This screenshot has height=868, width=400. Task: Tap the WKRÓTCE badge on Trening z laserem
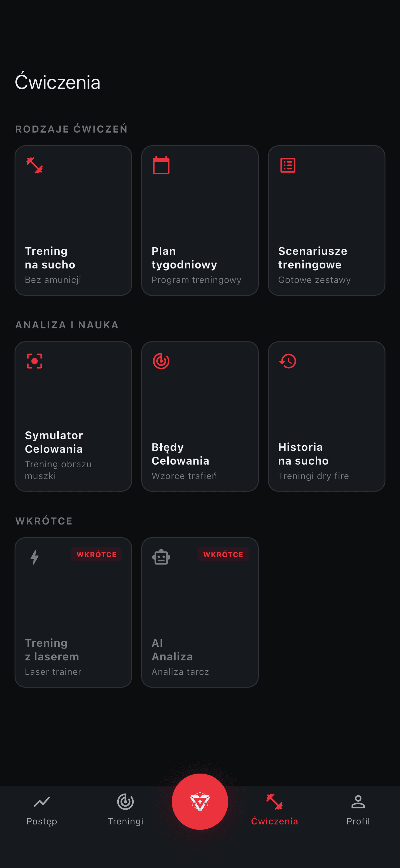(x=96, y=554)
